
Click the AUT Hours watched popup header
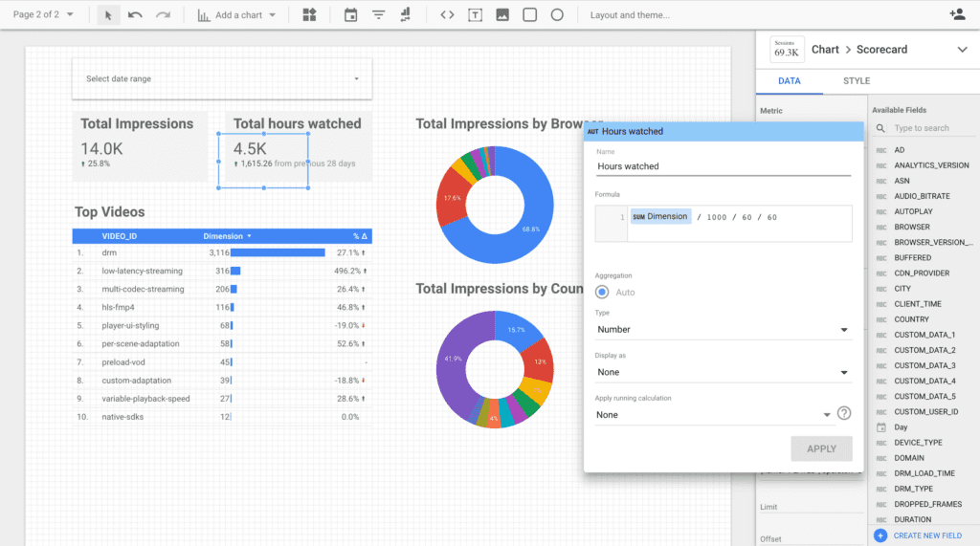tap(724, 131)
